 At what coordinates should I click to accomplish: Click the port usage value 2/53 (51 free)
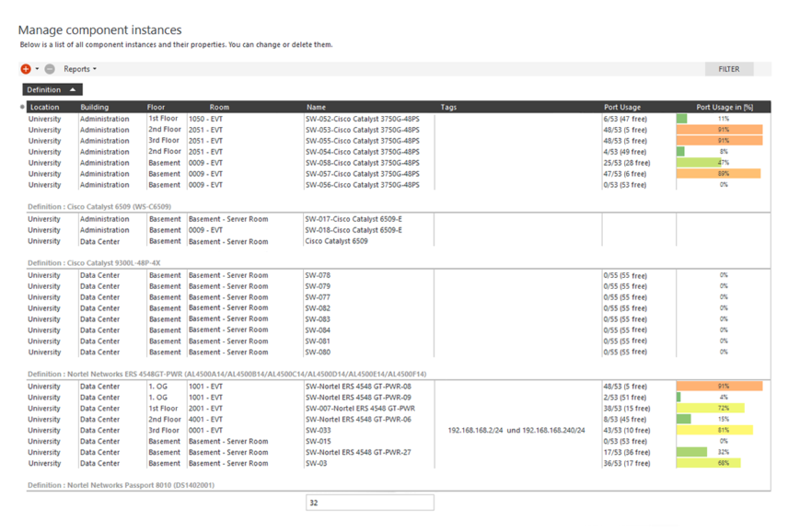(x=625, y=398)
